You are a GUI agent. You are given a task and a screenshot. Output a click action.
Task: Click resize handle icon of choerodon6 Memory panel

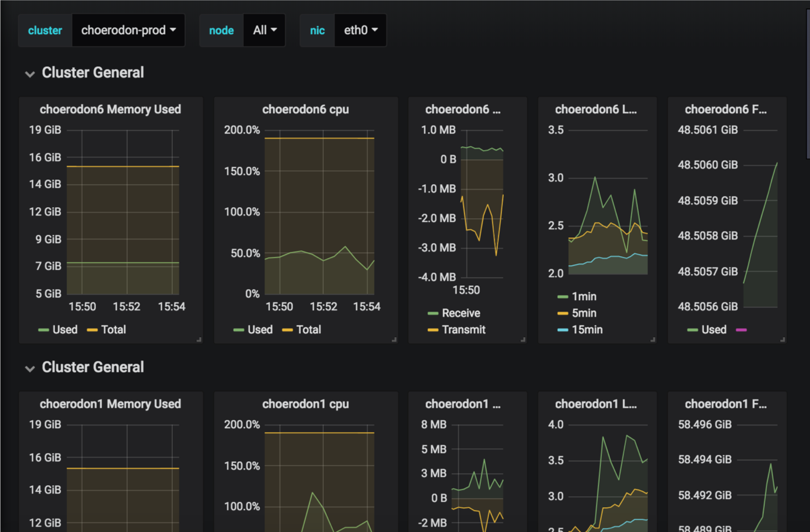click(x=199, y=340)
